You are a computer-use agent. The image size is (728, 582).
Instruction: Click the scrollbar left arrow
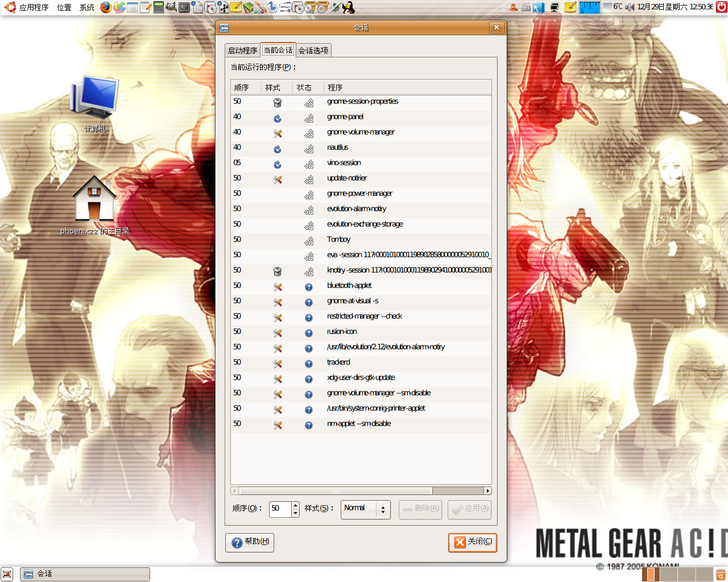[x=234, y=490]
